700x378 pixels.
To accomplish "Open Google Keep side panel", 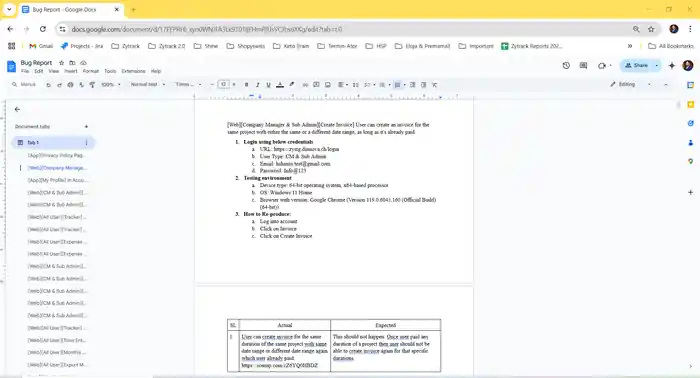I will tap(690, 104).
